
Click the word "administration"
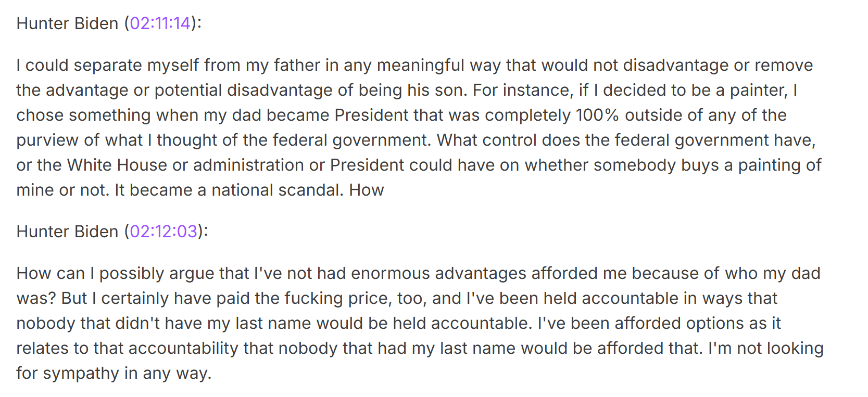(x=248, y=165)
